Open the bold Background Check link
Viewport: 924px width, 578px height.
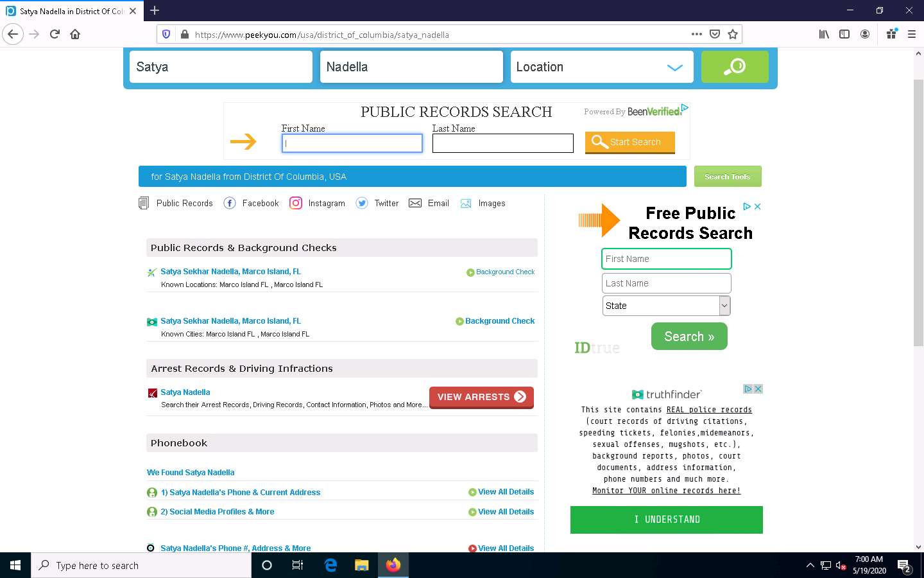coord(500,321)
